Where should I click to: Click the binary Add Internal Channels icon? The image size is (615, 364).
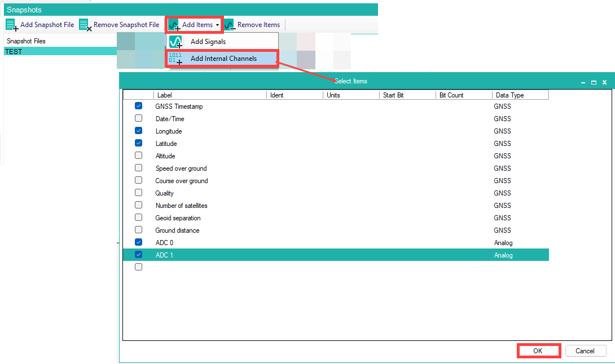coord(175,59)
